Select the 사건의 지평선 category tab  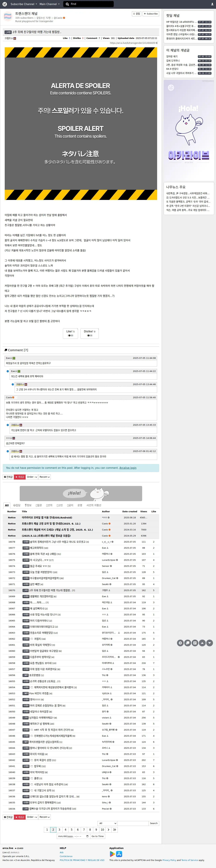pyautogui.click(x=94, y=506)
